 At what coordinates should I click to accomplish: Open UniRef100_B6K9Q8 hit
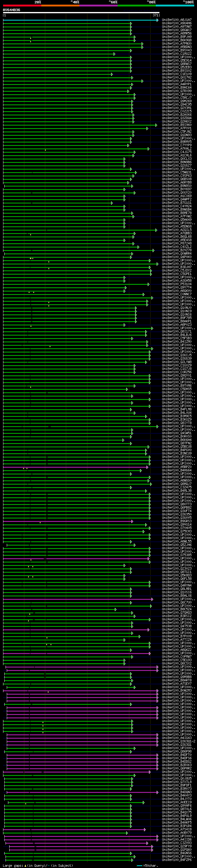point(177,40)
